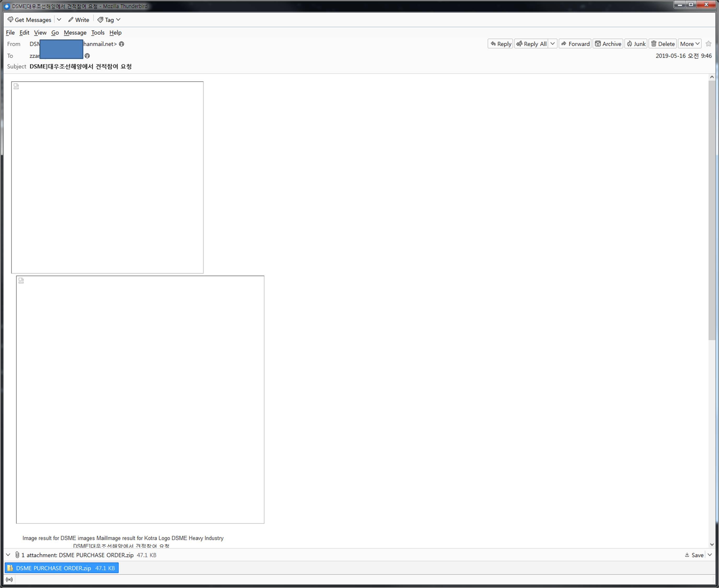Click the sender contact icon after hanmail.net
Screen dimensions: 719x588
point(122,44)
